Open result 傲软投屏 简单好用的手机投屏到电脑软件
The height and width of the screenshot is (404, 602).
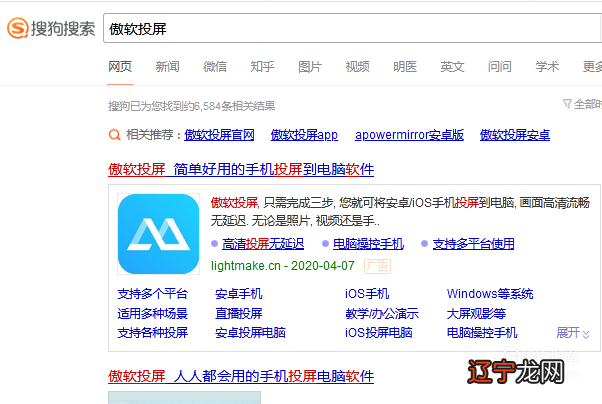[x=241, y=169]
